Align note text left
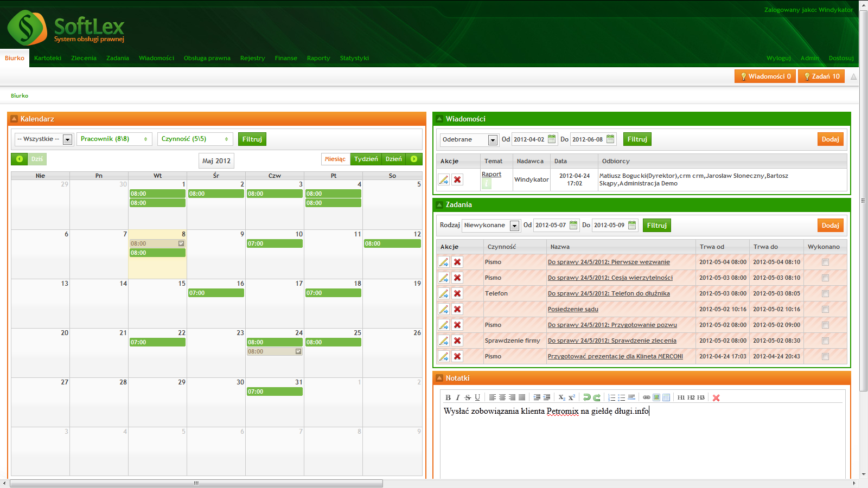The image size is (868, 488). (493, 397)
